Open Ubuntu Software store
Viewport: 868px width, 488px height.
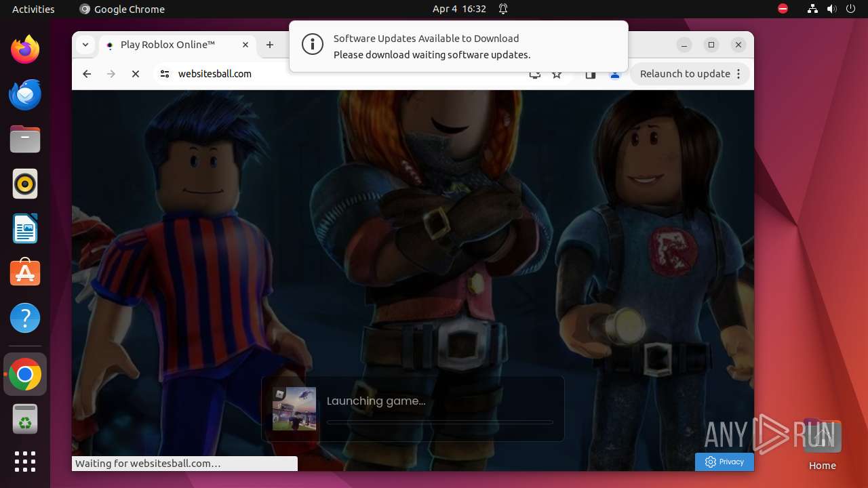tap(25, 272)
